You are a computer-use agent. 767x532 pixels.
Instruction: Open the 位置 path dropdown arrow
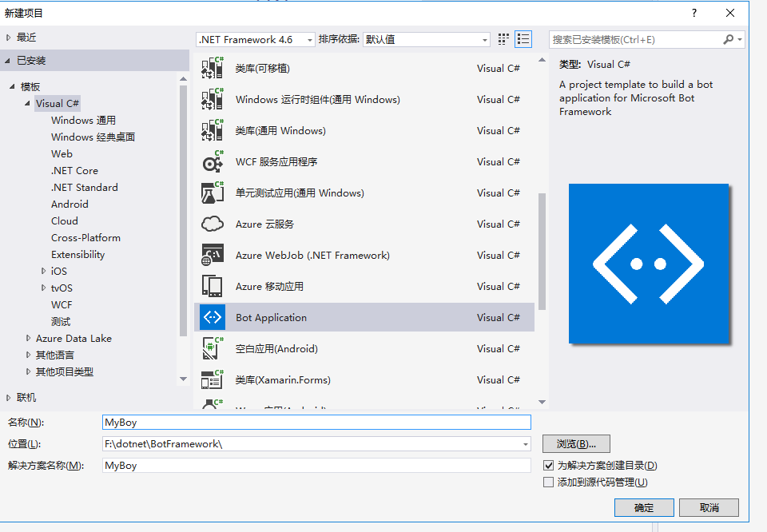click(x=526, y=444)
